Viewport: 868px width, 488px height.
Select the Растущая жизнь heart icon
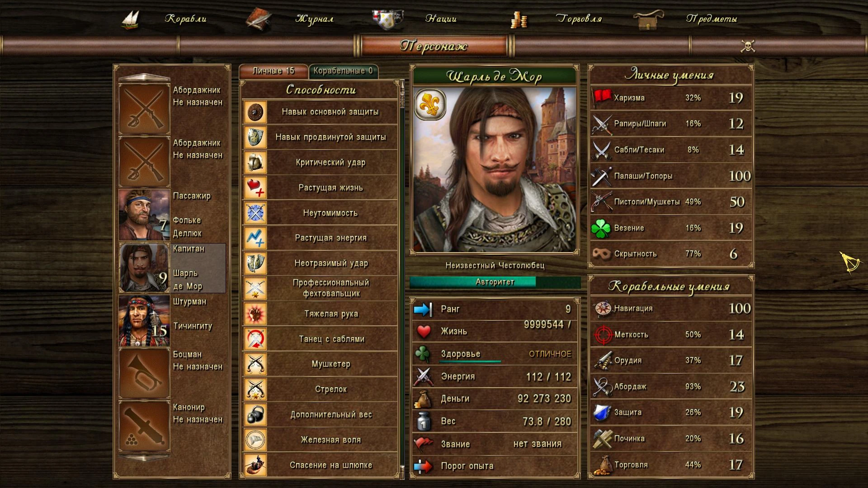pyautogui.click(x=255, y=188)
